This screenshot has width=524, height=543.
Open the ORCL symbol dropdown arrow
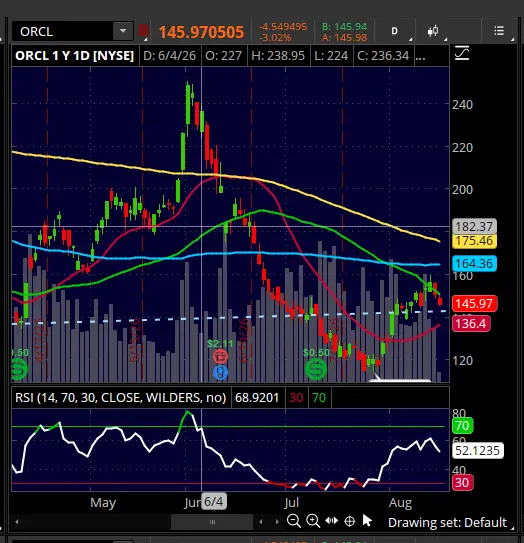tap(123, 31)
